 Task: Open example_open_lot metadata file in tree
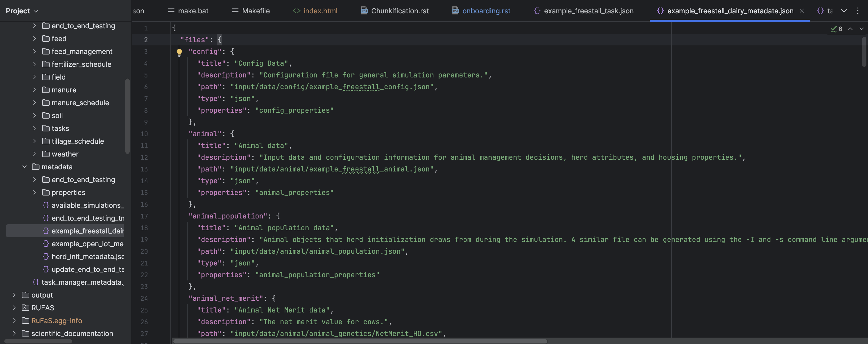point(87,244)
